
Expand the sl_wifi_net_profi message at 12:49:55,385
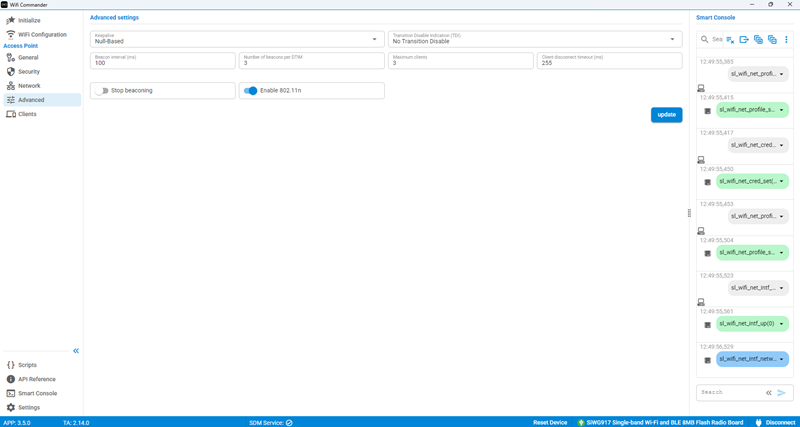pos(782,74)
